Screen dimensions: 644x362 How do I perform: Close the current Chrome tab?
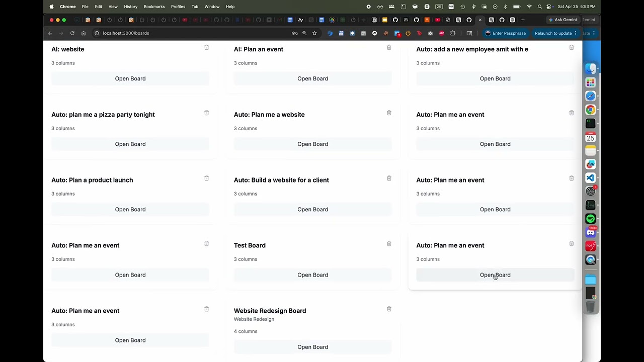click(x=480, y=20)
